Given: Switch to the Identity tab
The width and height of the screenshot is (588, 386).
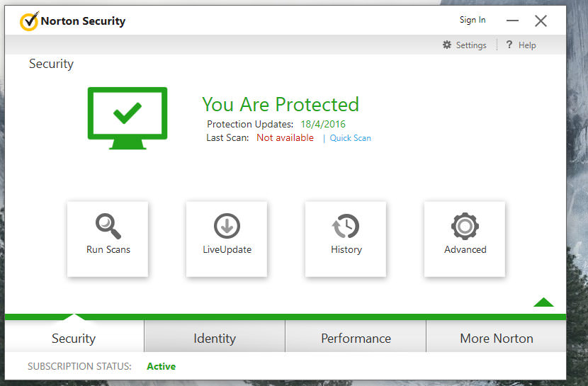Looking at the screenshot, I should [x=215, y=338].
